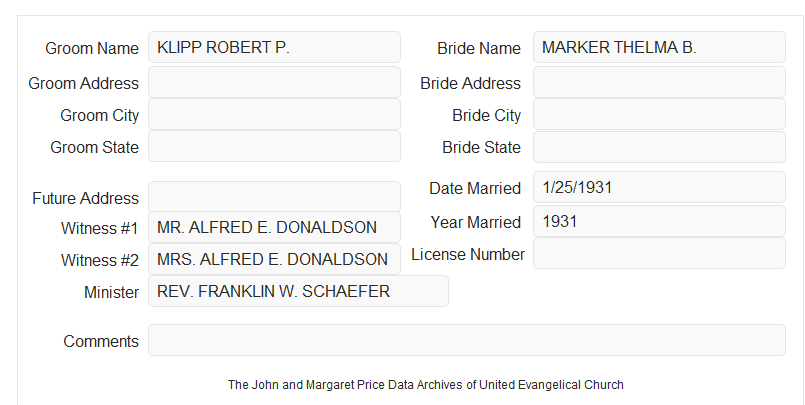Click the Date Married field showing 1/25/1931

click(659, 187)
